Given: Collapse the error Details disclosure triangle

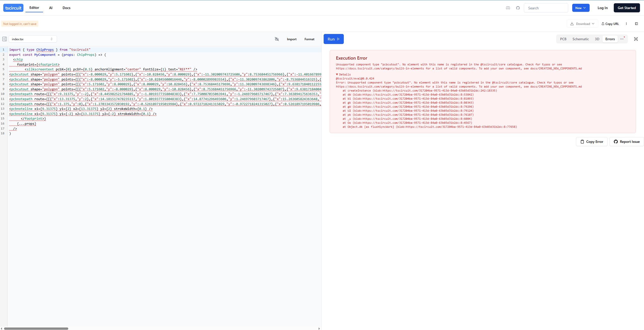Looking at the screenshot, I should [337, 74].
